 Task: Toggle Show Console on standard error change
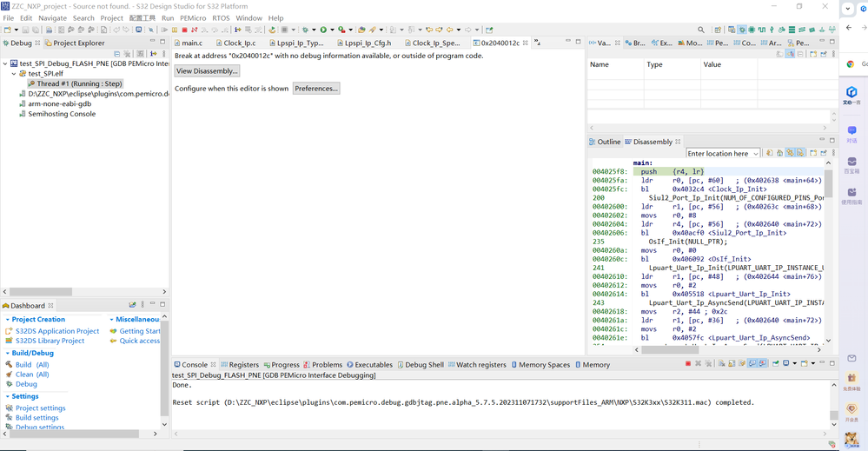click(x=763, y=363)
